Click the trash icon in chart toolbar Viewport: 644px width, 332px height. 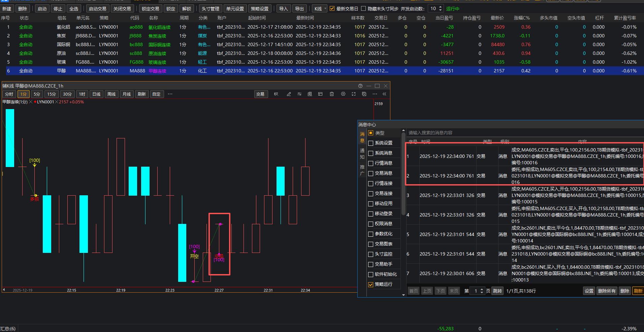[x=331, y=94]
